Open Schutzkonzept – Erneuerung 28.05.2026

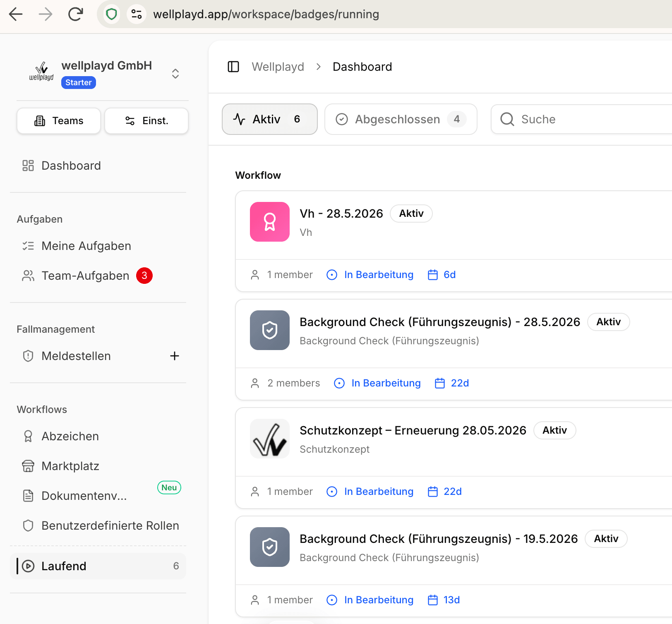(413, 430)
